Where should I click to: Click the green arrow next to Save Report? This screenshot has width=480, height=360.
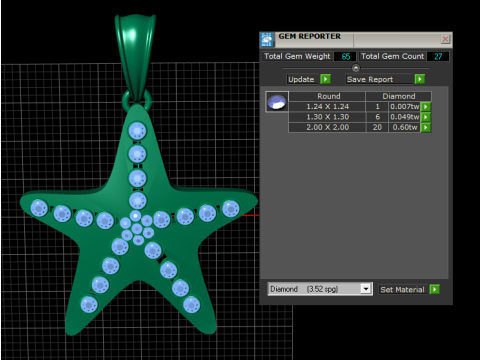pos(420,79)
